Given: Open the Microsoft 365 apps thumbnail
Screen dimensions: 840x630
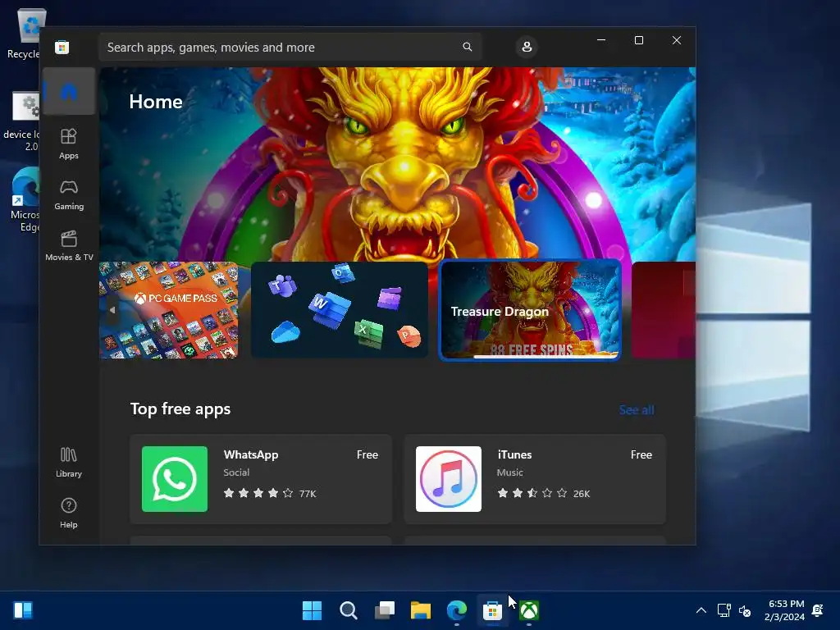Looking at the screenshot, I should [x=339, y=310].
